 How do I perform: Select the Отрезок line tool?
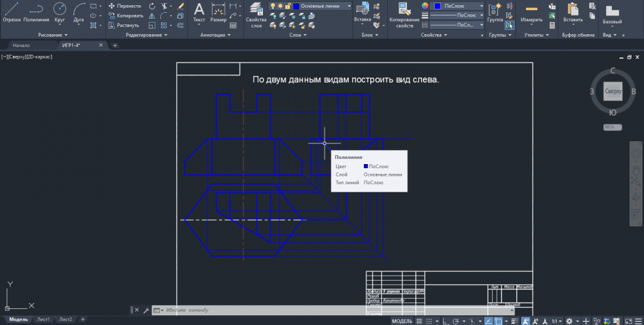[12, 12]
